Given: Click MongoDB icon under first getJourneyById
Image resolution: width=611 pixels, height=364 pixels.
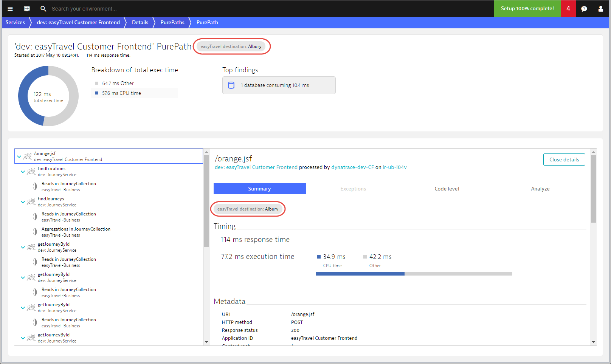Looking at the screenshot, I should tap(35, 262).
